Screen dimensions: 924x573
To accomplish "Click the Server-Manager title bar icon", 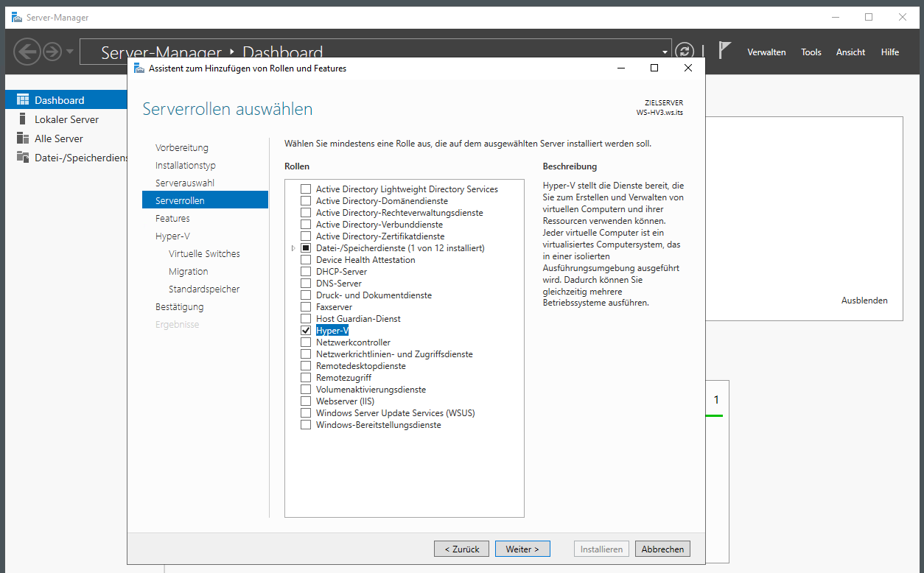I will (x=17, y=17).
